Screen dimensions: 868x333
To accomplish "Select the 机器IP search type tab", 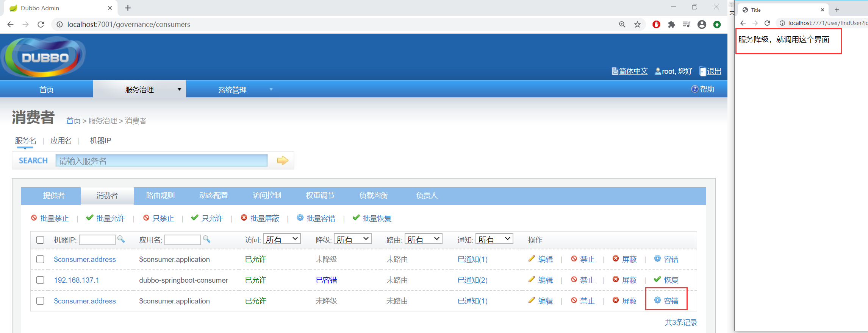I will point(100,140).
